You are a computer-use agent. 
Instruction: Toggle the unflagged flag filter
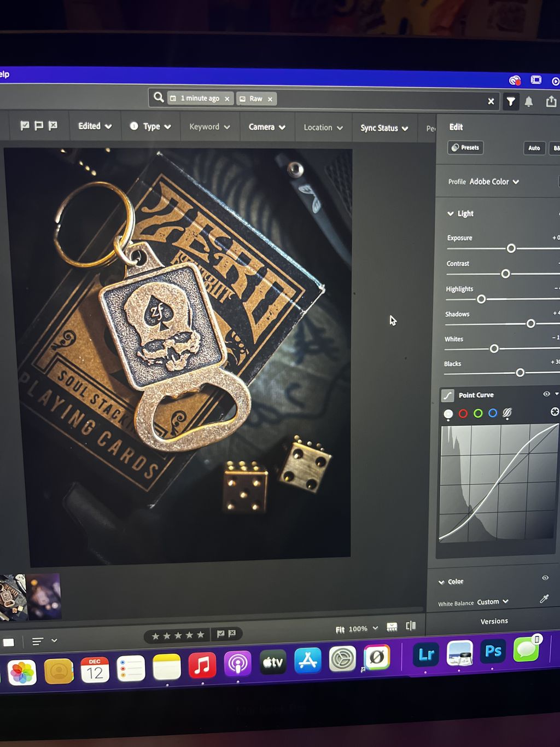tap(39, 125)
